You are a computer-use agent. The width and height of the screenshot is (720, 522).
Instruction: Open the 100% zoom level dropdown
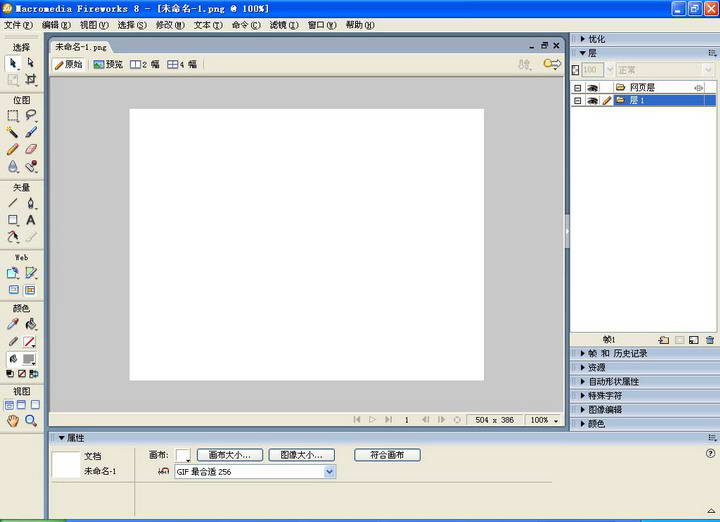click(545, 420)
